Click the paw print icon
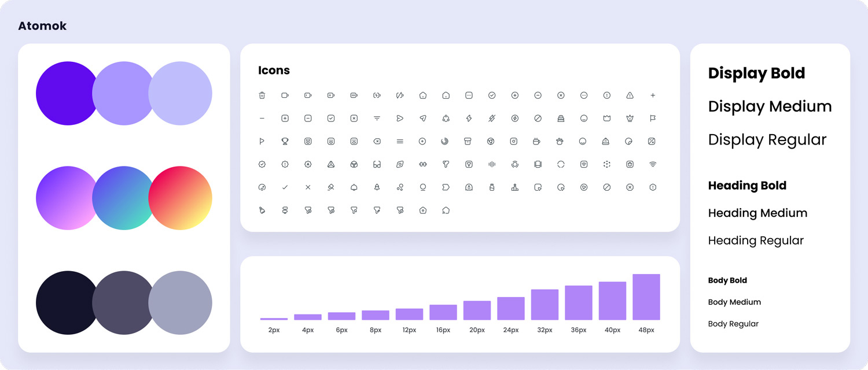 click(x=561, y=141)
